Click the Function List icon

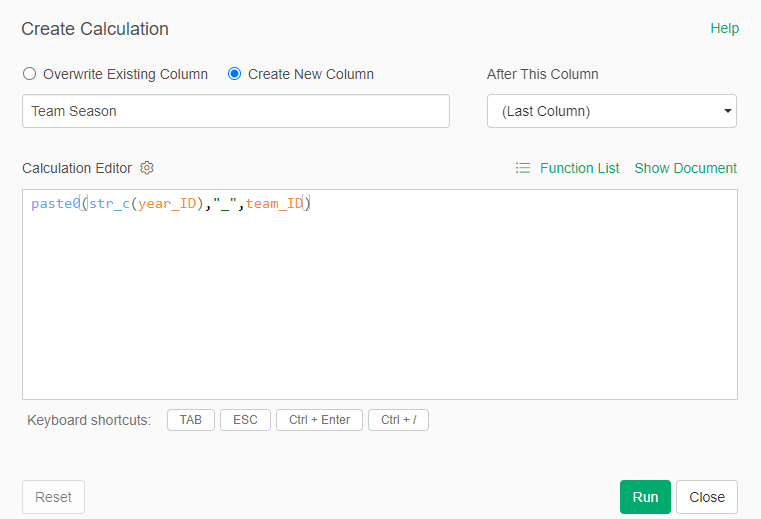pos(523,168)
